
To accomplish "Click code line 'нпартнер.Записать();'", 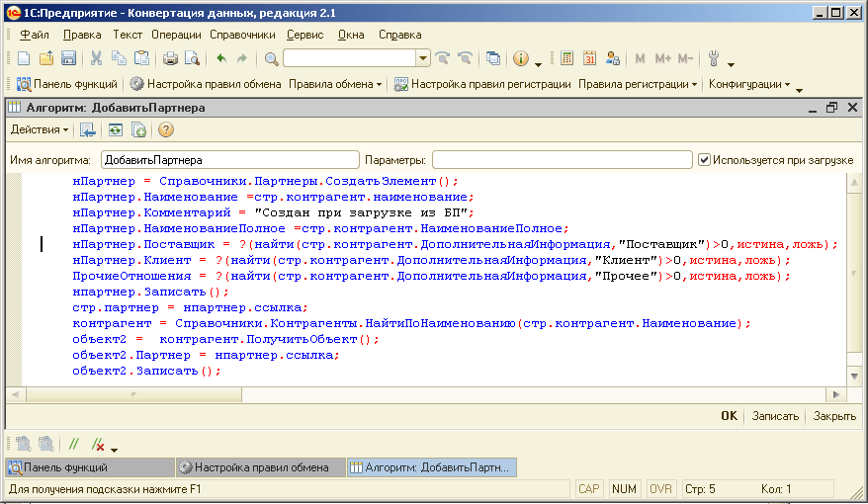I will tap(150, 292).
